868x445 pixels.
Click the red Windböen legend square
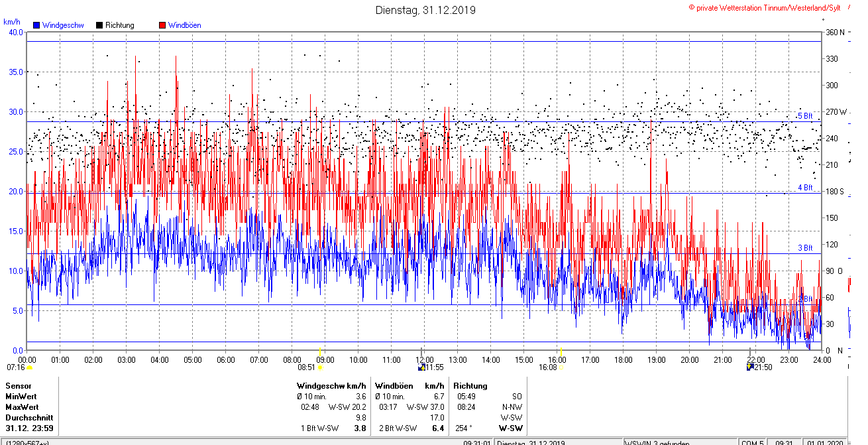(162, 25)
